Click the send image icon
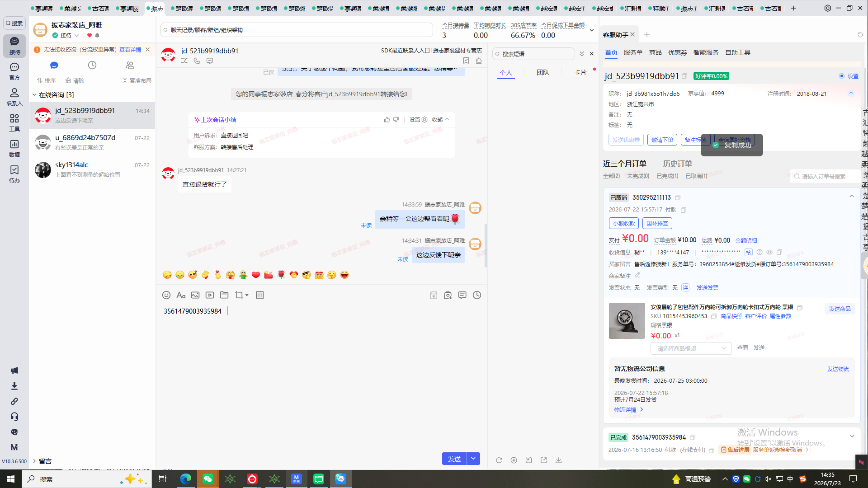The width and height of the screenshot is (868, 488). pos(195,295)
